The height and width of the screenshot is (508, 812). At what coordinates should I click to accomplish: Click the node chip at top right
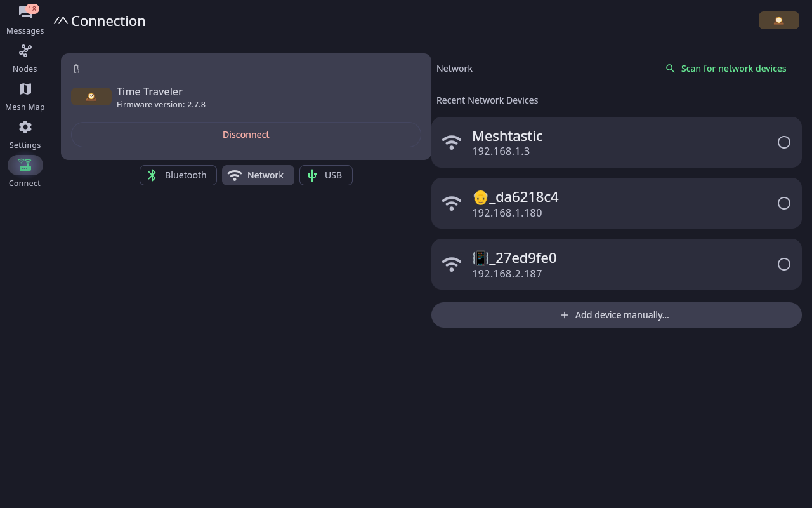[x=779, y=20]
